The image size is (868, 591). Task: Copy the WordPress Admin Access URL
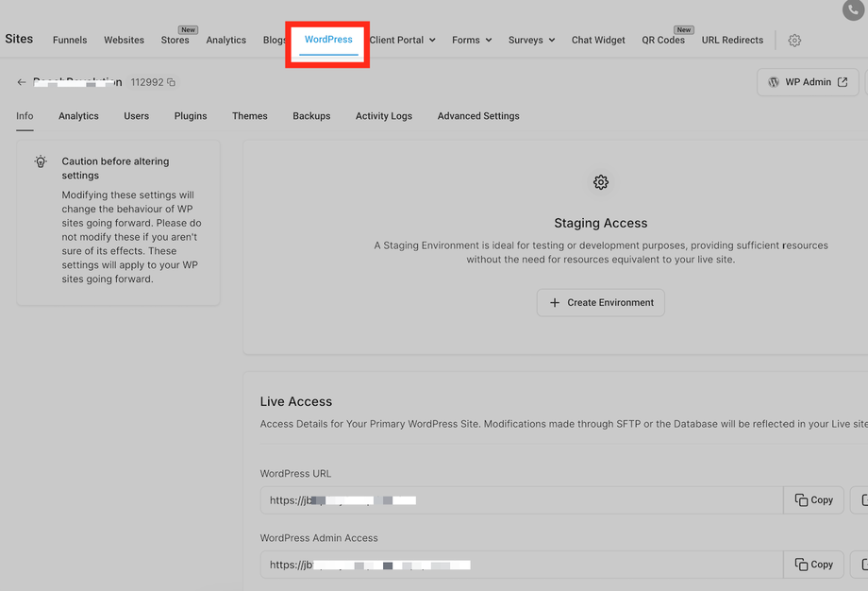point(813,565)
